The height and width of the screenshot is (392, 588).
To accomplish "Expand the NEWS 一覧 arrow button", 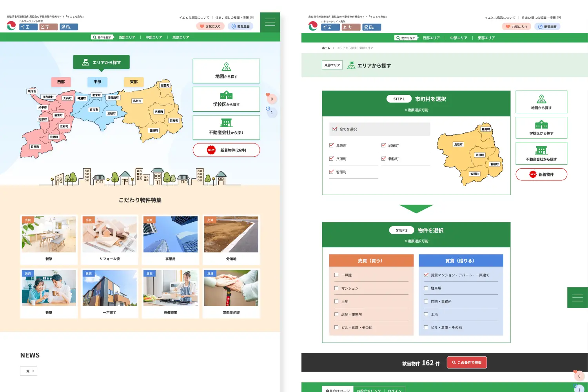I will [x=29, y=371].
